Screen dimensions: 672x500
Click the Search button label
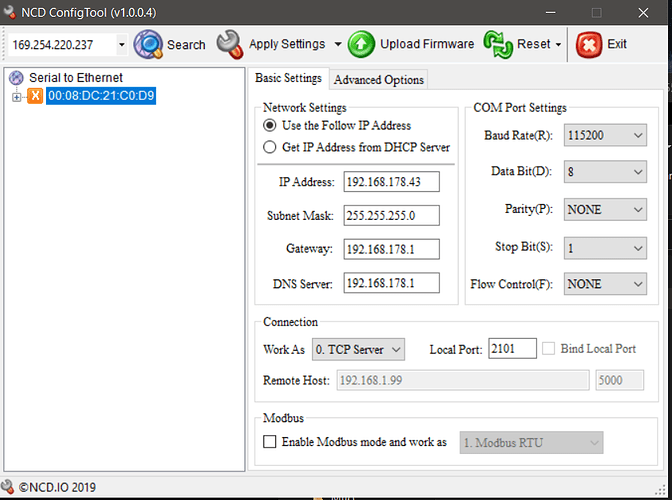pos(186,45)
